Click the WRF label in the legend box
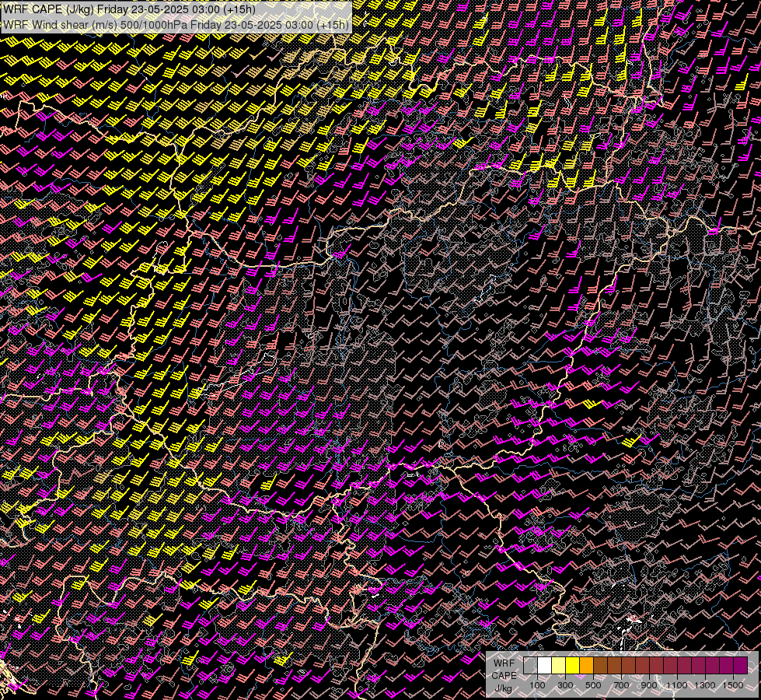Viewport: 761px width, 700px height. (504, 663)
